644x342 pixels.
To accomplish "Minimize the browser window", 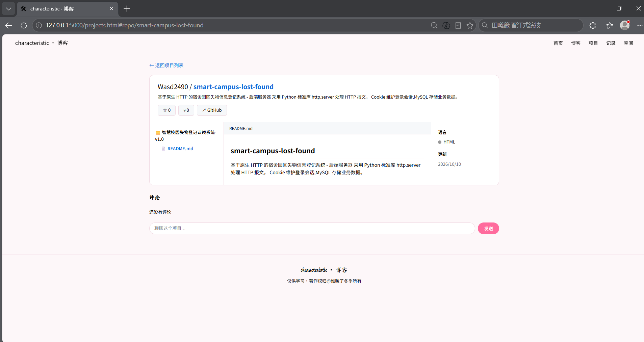I will [x=599, y=8].
